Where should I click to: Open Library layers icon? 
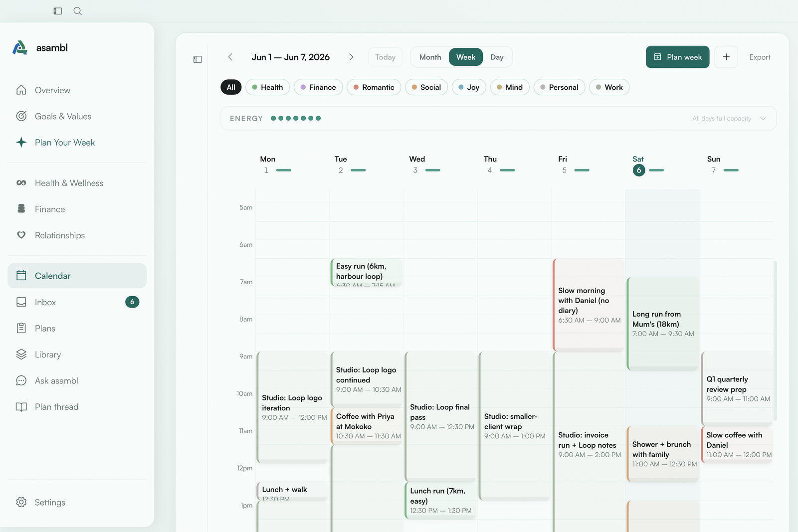21,355
